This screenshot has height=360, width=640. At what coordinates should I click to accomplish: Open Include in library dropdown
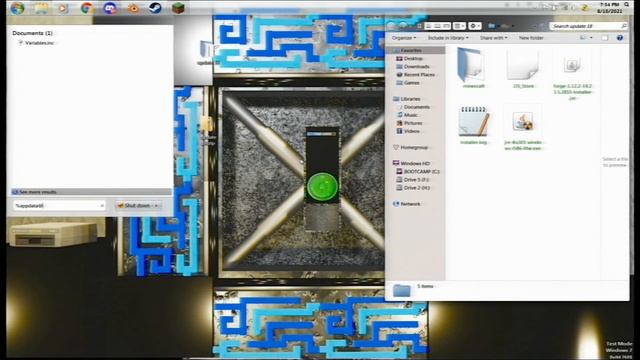[x=448, y=38]
